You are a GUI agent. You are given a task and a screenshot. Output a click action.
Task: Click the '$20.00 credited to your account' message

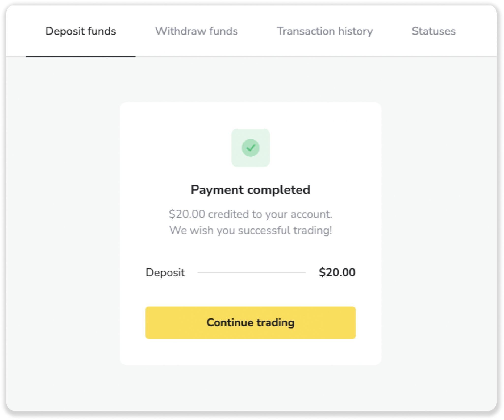251,214
